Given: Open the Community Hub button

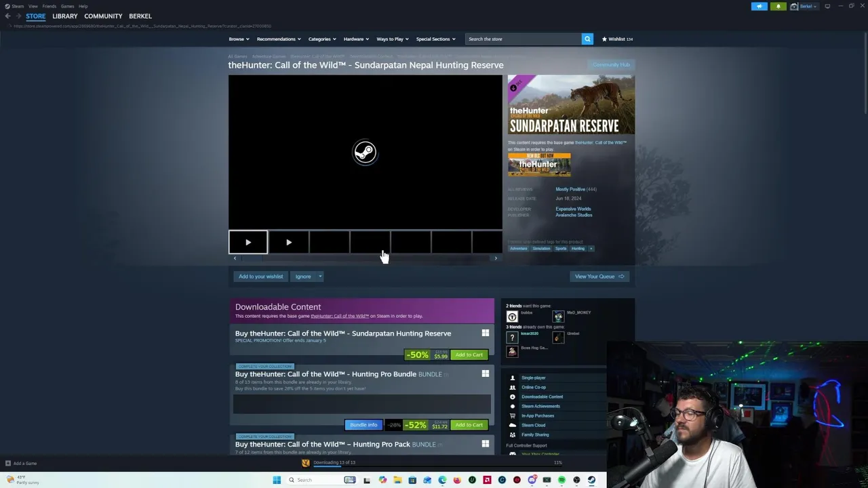Looking at the screenshot, I should pos(611,65).
